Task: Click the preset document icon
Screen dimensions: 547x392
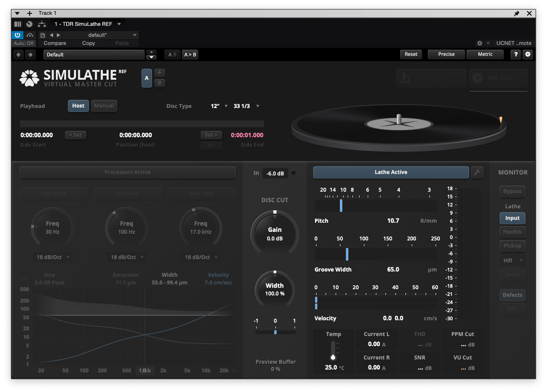Action: [x=43, y=35]
